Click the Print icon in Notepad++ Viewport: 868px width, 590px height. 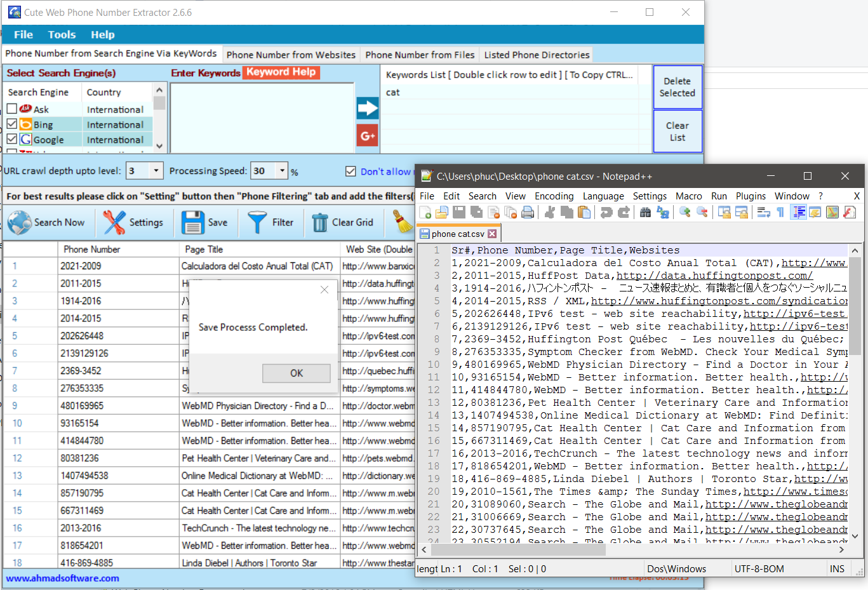(x=528, y=212)
